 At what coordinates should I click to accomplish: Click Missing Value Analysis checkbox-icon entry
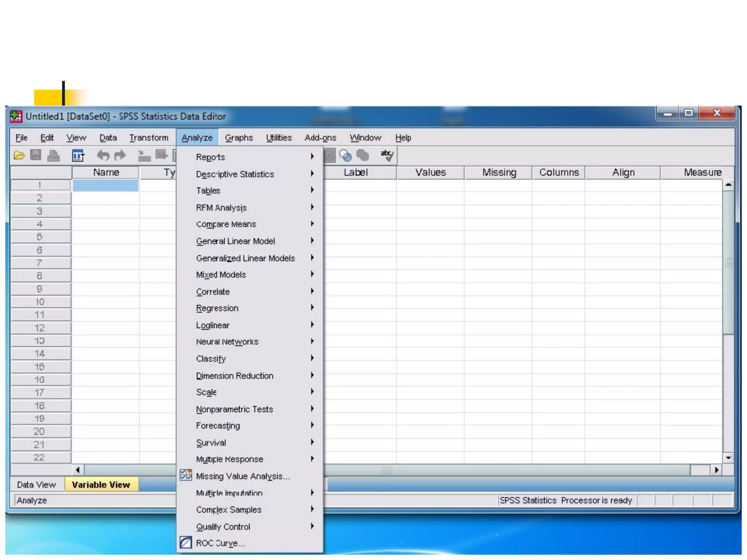[243, 476]
